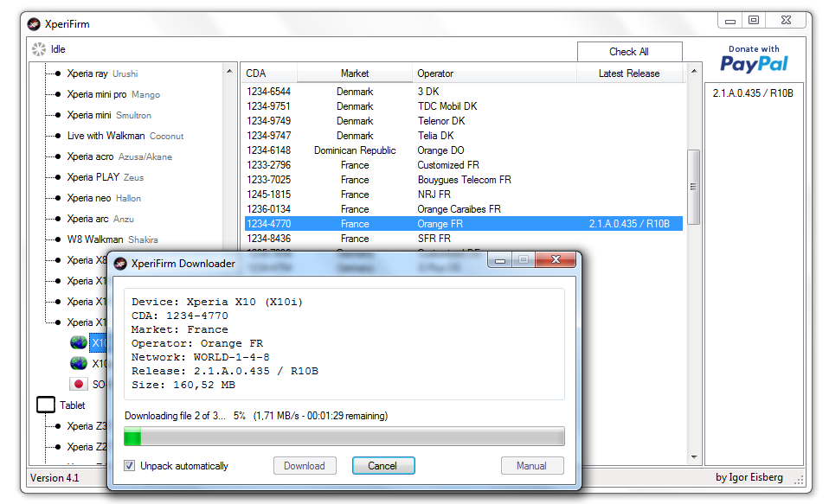Screen dimensions: 829x504
Task: Click the XperiFirm app logo icon in title bar
Action: [34, 24]
